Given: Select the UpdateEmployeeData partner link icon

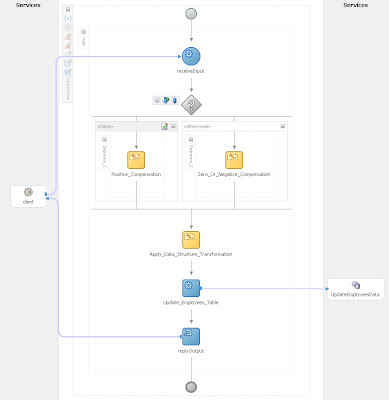Looking at the screenshot, I should click(356, 285).
